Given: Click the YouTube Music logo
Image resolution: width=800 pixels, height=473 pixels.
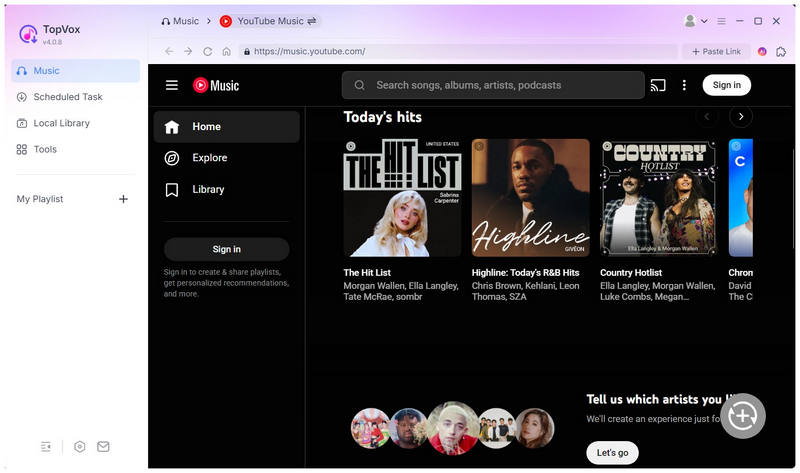Looking at the screenshot, I should point(216,85).
